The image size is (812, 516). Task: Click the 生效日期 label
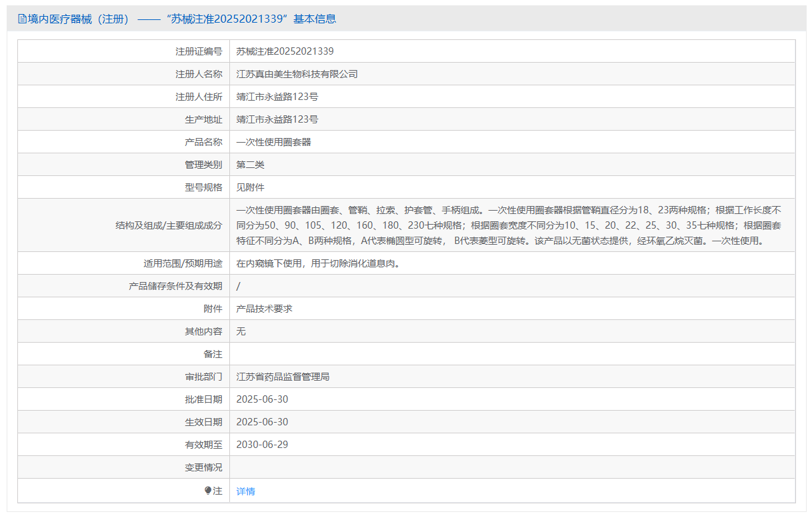tap(203, 422)
